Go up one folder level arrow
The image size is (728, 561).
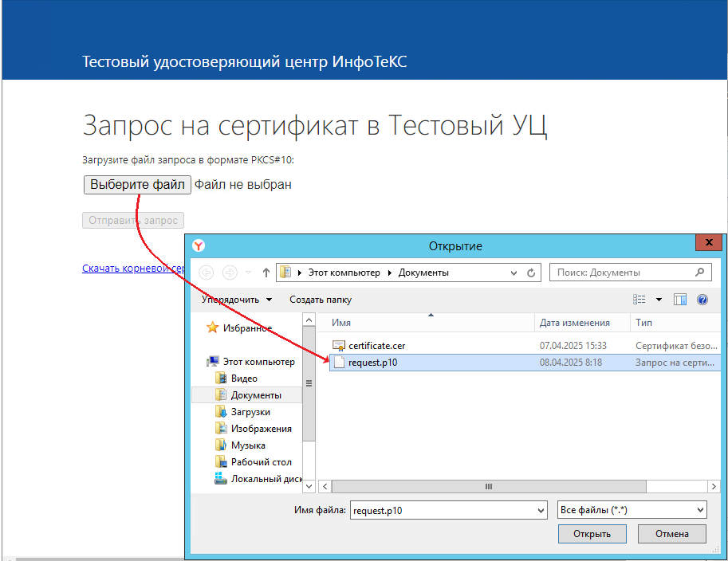point(266,273)
